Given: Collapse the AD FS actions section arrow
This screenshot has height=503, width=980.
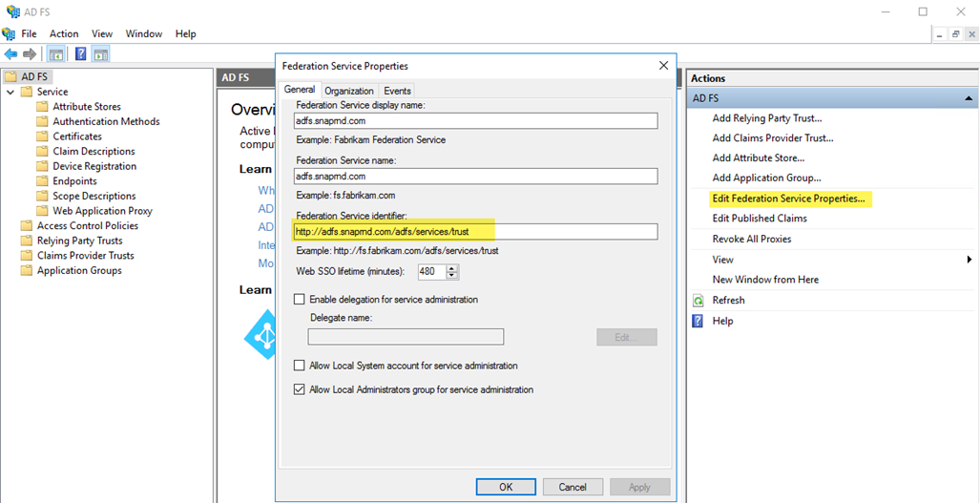Looking at the screenshot, I should 969,98.
